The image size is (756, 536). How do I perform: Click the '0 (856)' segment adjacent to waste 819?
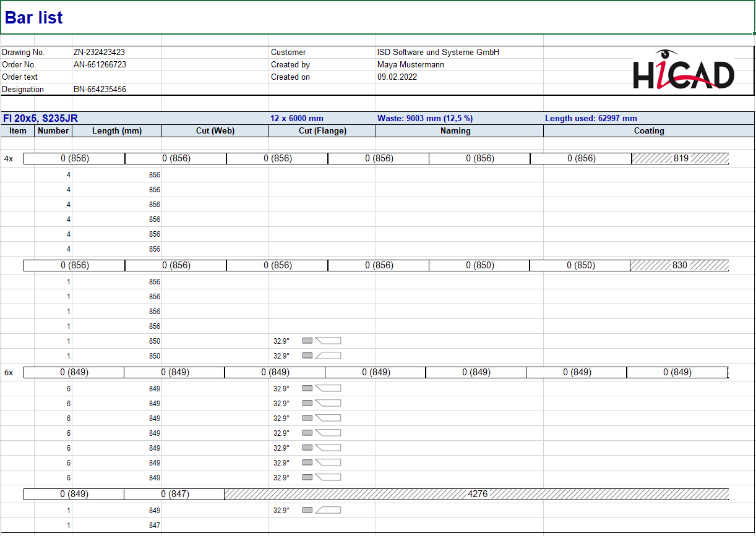[x=581, y=158]
